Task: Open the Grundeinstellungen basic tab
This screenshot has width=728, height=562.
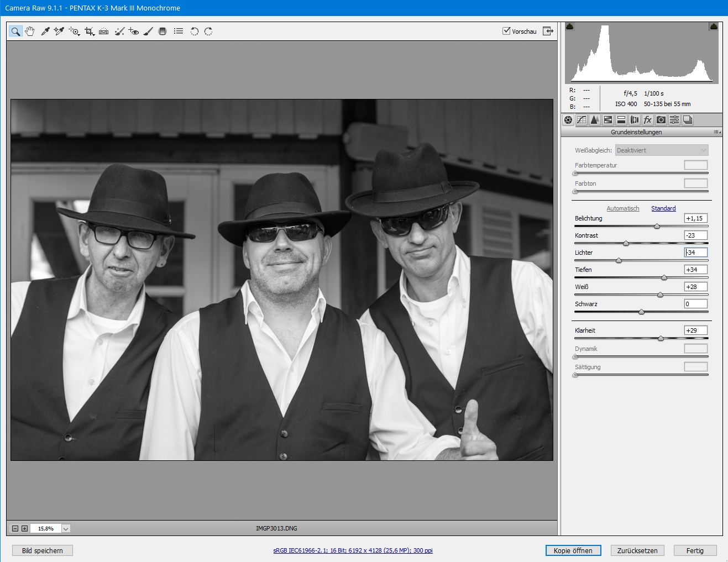Action: [x=568, y=120]
